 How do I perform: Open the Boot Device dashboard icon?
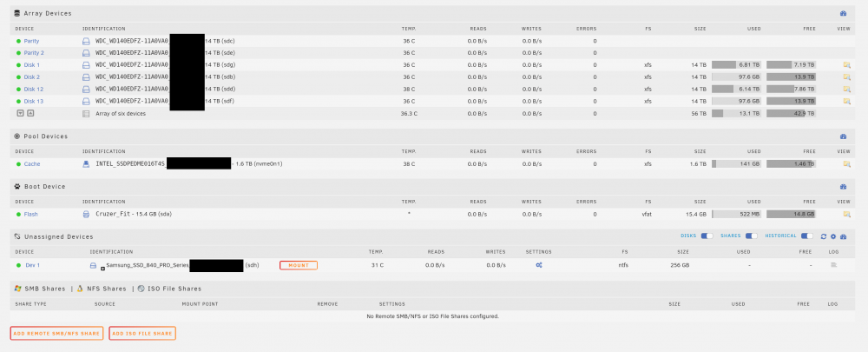[x=843, y=187]
